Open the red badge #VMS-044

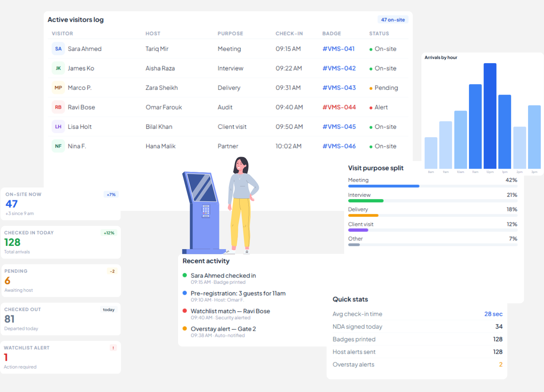[x=339, y=107]
